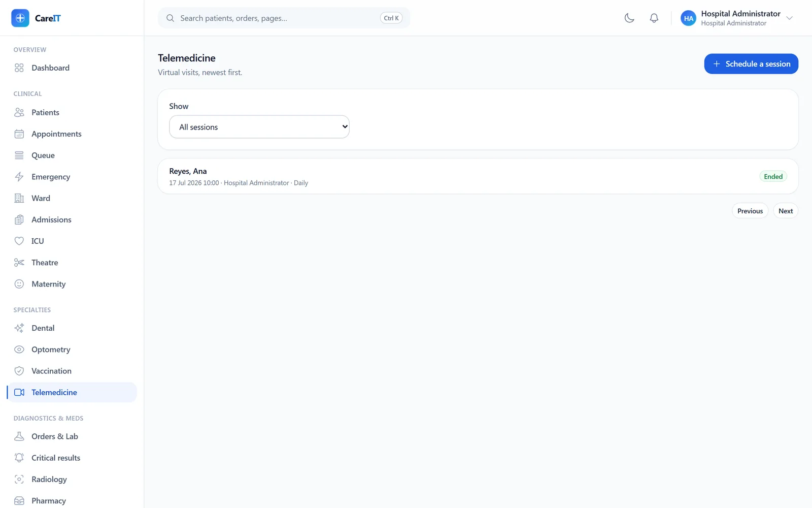Image resolution: width=812 pixels, height=508 pixels.
Task: Click the Hospital Administrator profile name
Action: click(x=740, y=14)
